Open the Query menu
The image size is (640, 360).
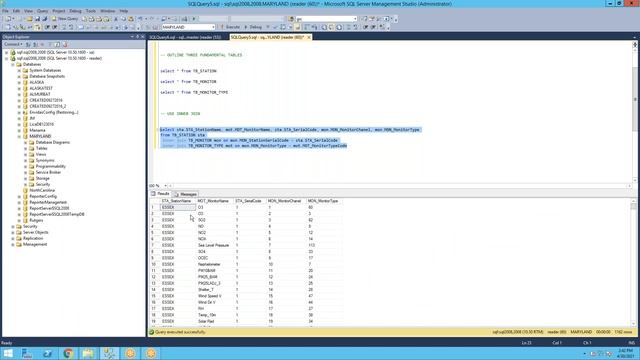click(x=42, y=11)
